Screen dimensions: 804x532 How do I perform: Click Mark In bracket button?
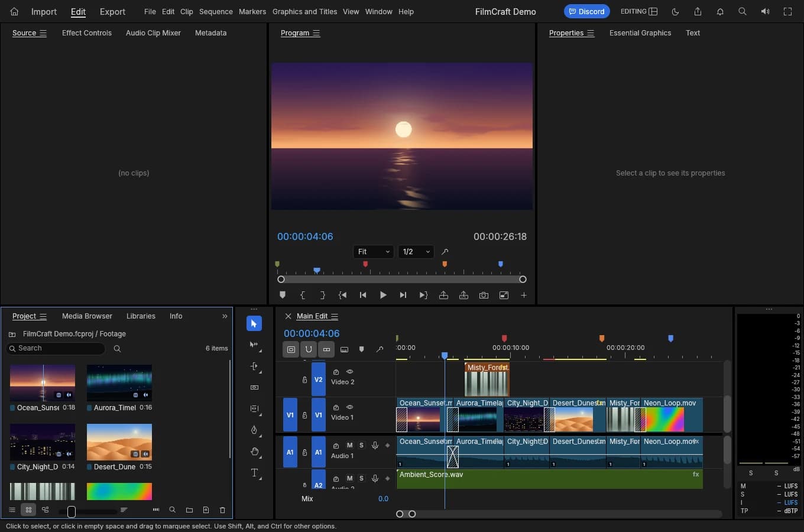(303, 295)
